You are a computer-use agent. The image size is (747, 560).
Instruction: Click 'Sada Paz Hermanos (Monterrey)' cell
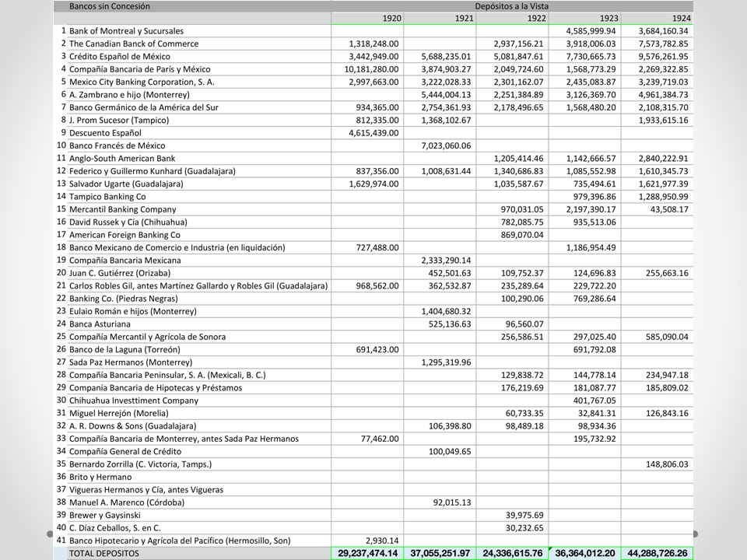click(x=199, y=362)
